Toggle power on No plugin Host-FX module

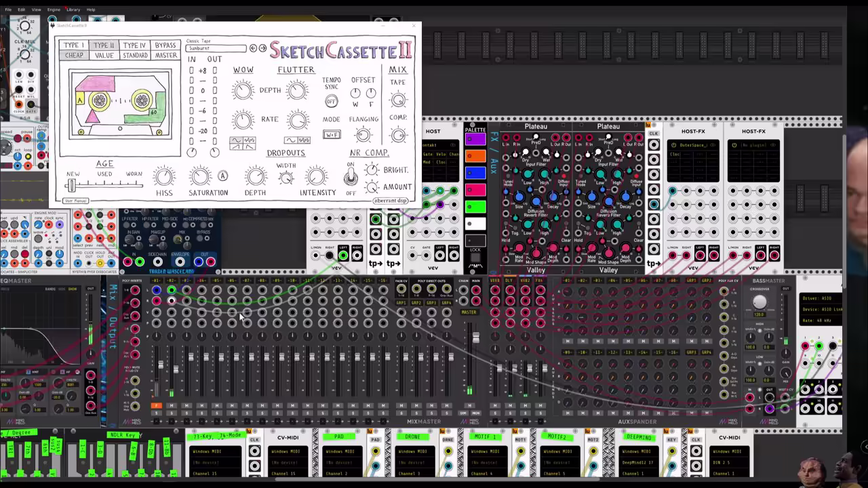(x=734, y=144)
